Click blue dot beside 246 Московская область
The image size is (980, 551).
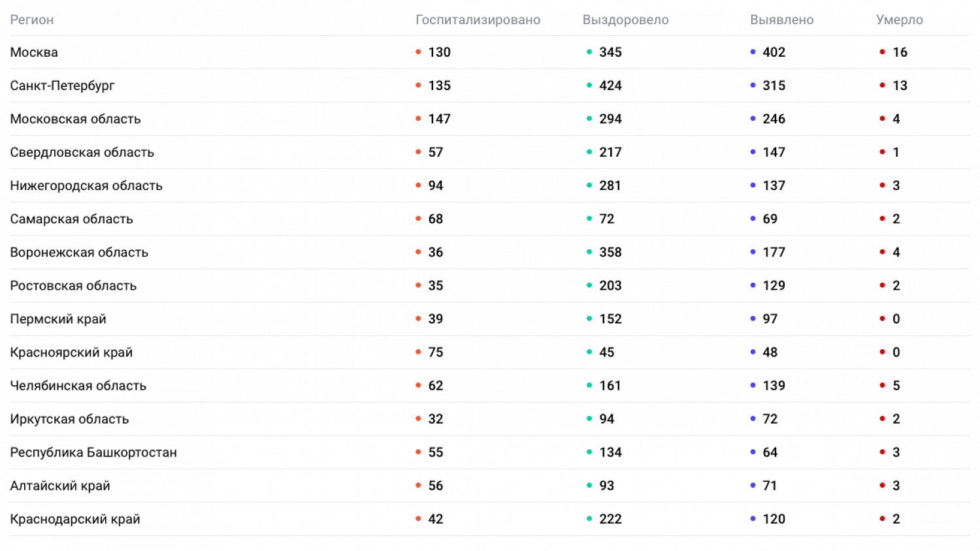click(753, 119)
